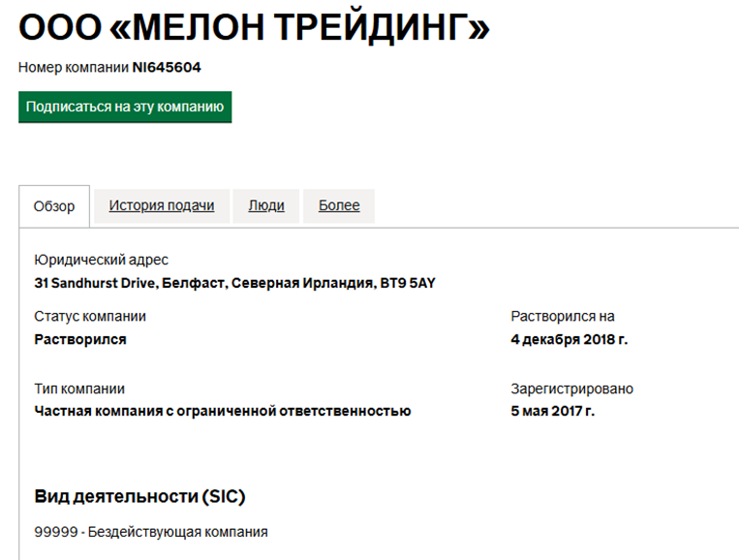
Task: Click the dissolution date '4 декабря 2018 г.'
Action: tap(570, 339)
